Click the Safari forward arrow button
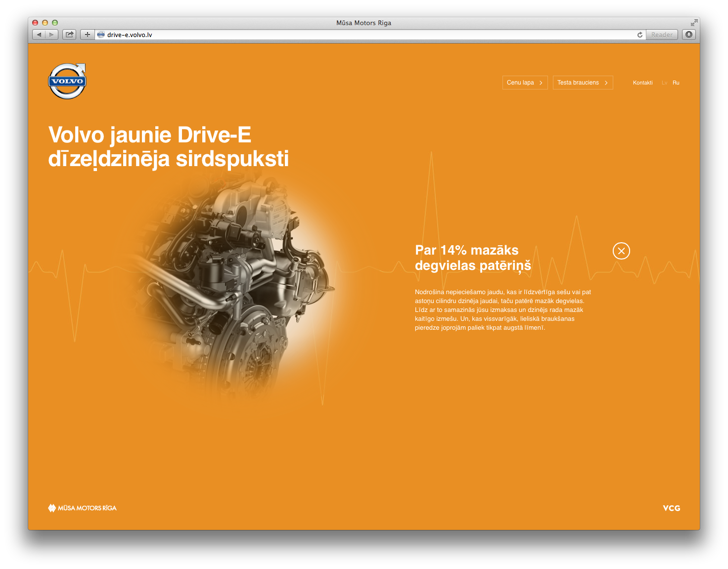Viewport: 728px width, 569px height. (x=52, y=35)
